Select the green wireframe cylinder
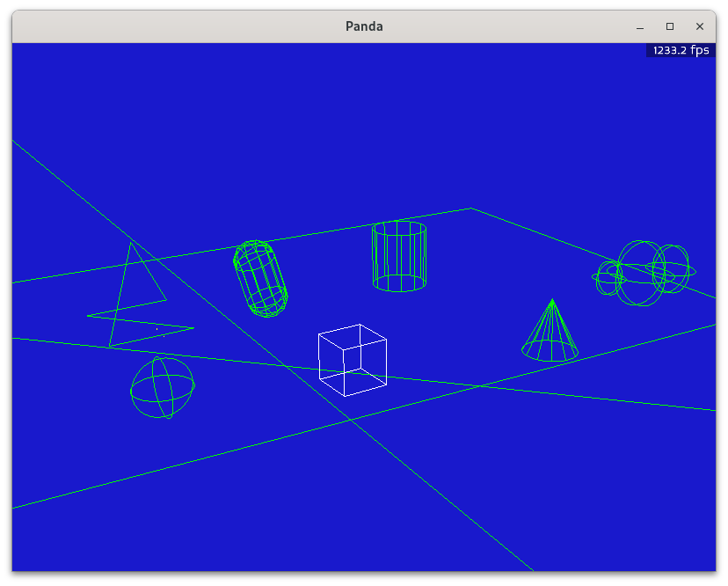The width and height of the screenshot is (728, 586). tap(399, 257)
